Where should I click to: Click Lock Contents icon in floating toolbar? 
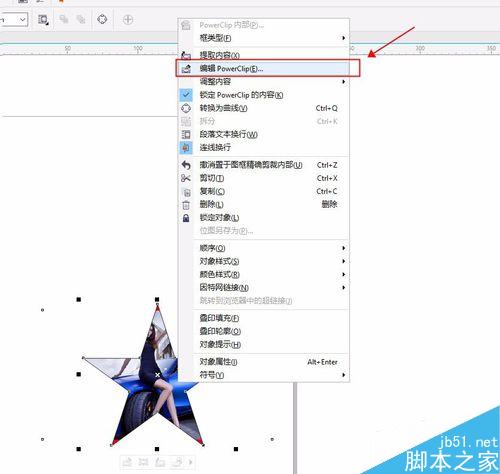[x=177, y=462]
